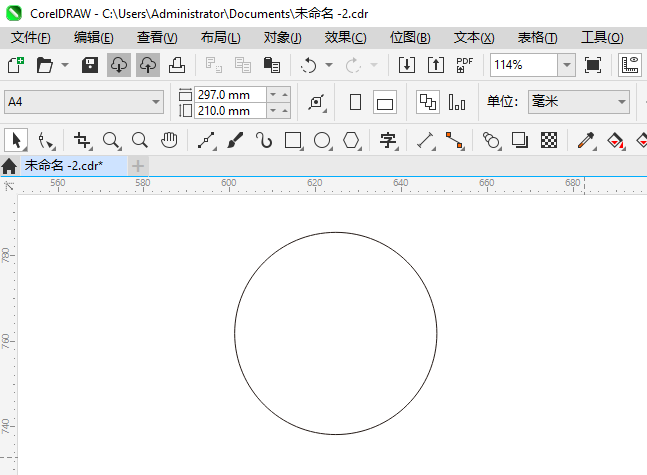Click the cloud download icon
Screen dimensions: 647x475
[x=119, y=65]
